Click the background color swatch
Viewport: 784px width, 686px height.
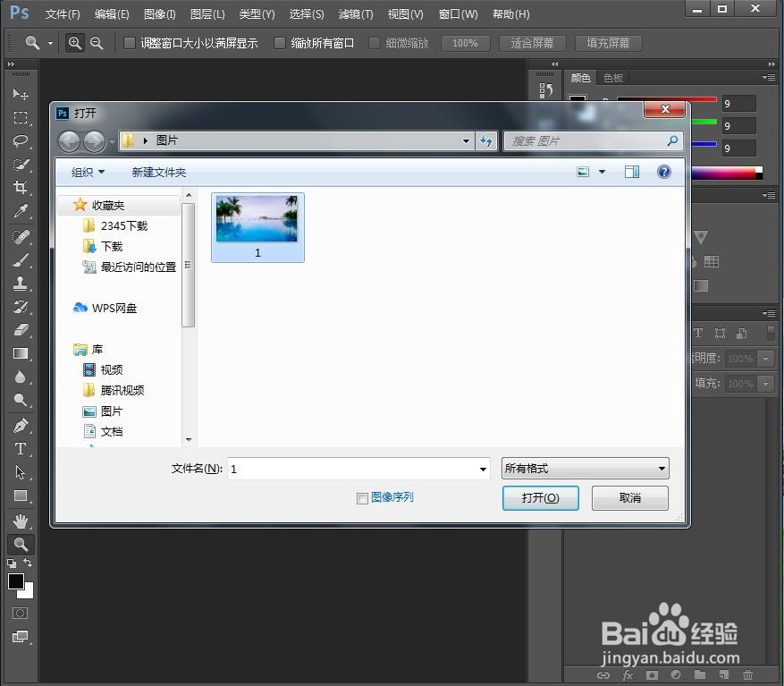pyautogui.click(x=28, y=592)
